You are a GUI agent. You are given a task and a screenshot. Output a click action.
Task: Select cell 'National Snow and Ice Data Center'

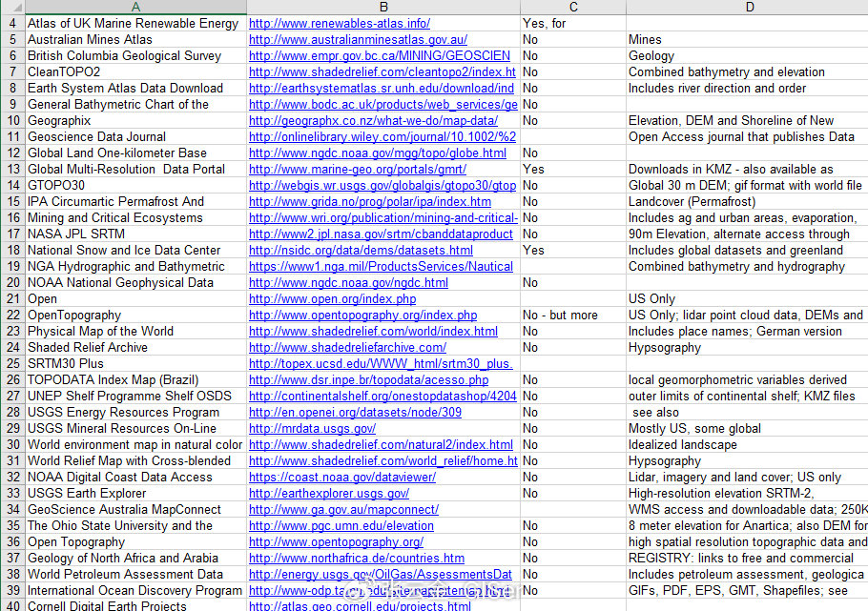coord(135,250)
